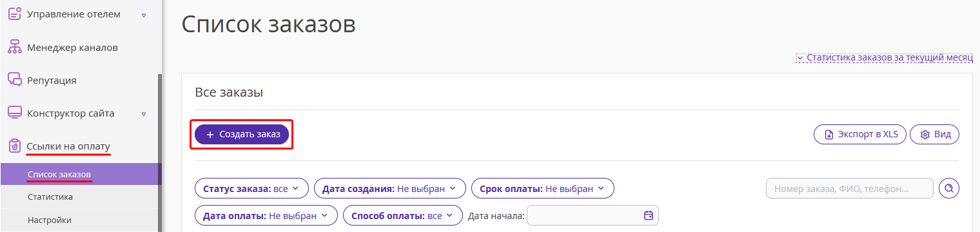Click the Менеджер каналов hierarchy icon
The image size is (980, 232).
click(x=14, y=47)
